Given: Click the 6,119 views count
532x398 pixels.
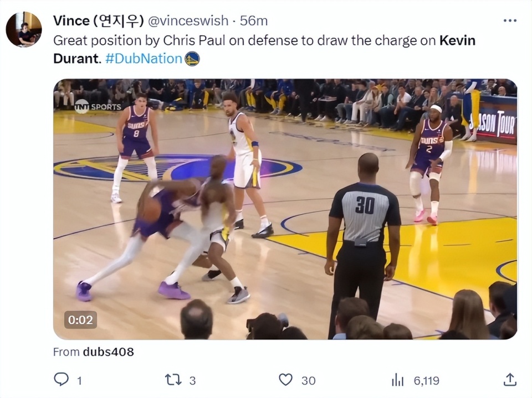Looking at the screenshot, I should click(427, 380).
